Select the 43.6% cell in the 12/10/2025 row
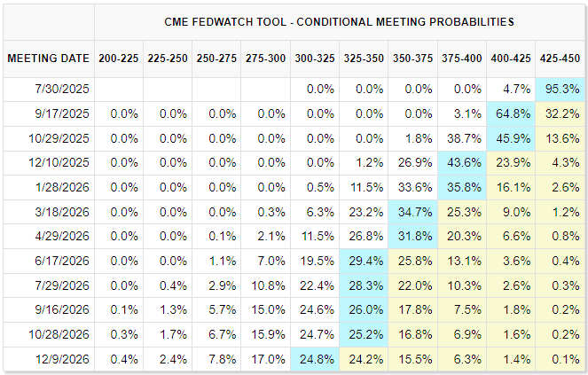Image resolution: width=588 pixels, height=375 pixels. (461, 163)
